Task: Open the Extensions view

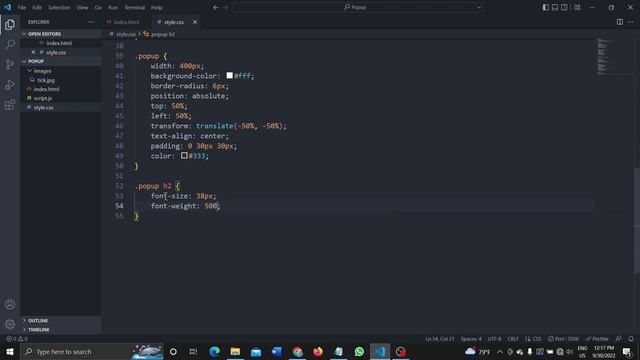Action: point(10,105)
